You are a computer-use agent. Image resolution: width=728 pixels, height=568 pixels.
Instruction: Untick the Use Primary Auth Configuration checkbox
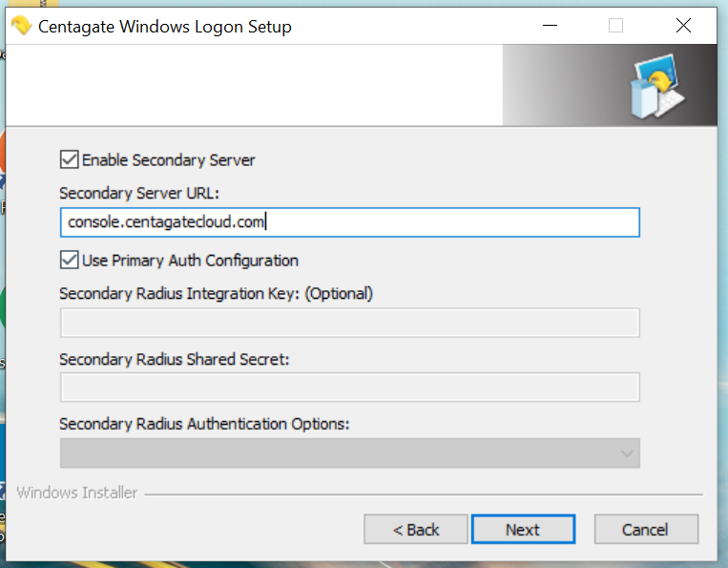[70, 260]
